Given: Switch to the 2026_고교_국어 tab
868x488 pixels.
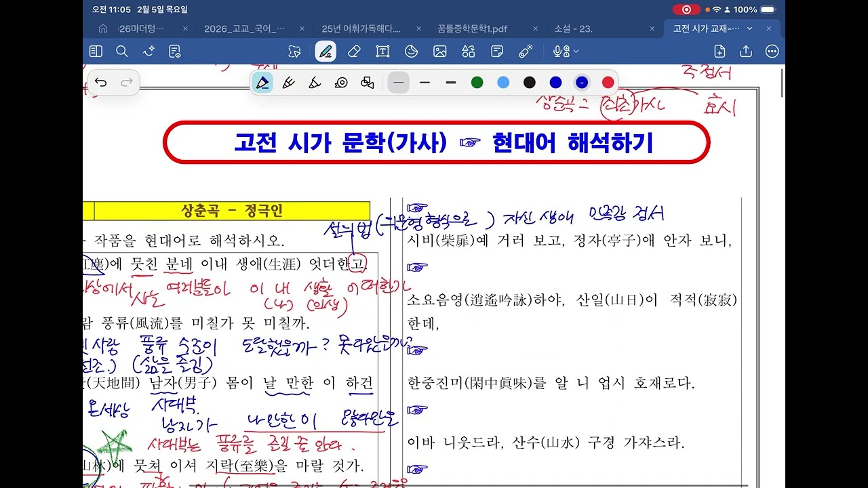Looking at the screenshot, I should tap(245, 29).
